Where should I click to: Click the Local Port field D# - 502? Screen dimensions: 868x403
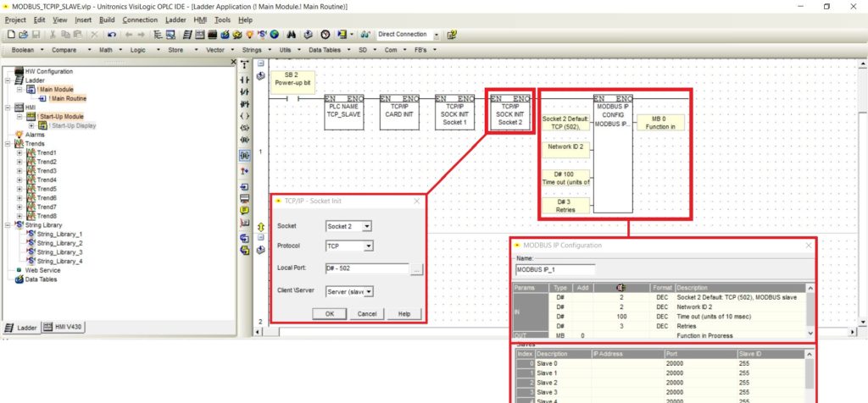coord(367,268)
